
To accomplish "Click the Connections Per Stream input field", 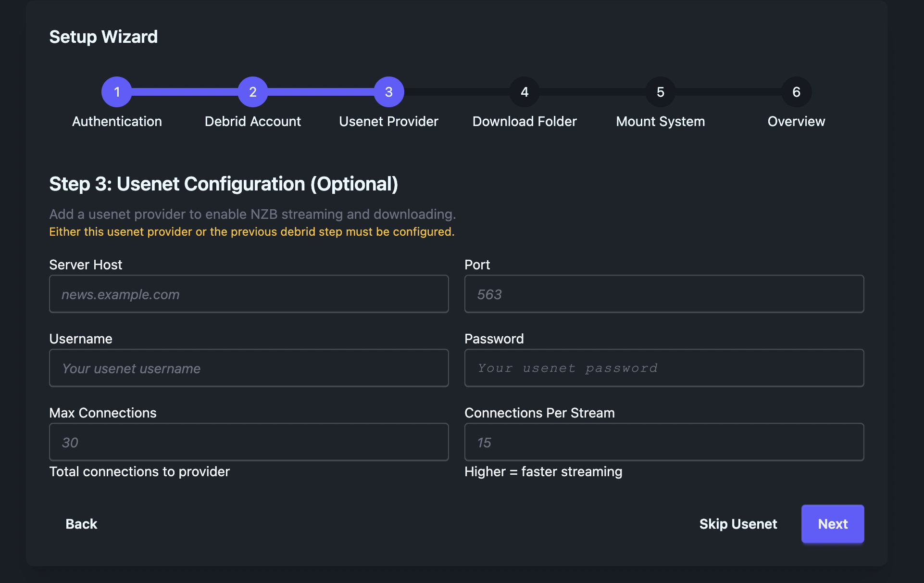I will [x=664, y=442].
